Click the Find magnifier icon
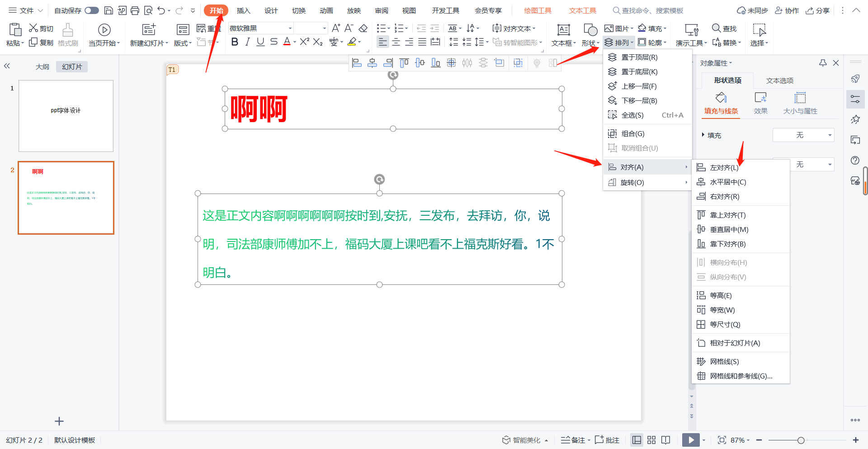Image resolution: width=868 pixels, height=449 pixels. pos(716,28)
